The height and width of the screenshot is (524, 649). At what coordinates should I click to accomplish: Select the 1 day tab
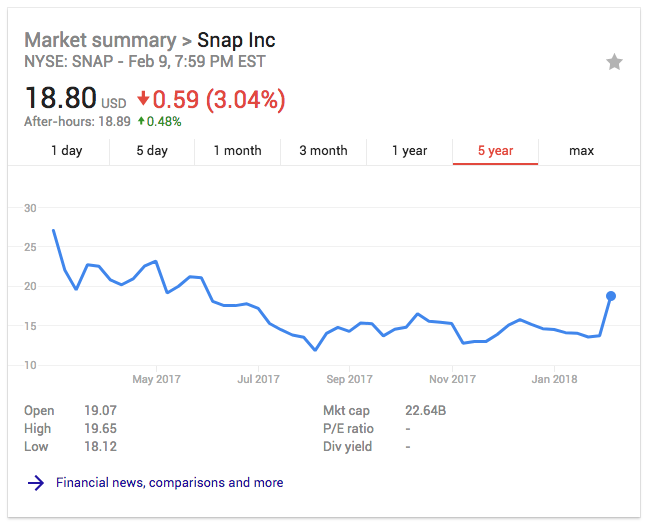tap(67, 151)
